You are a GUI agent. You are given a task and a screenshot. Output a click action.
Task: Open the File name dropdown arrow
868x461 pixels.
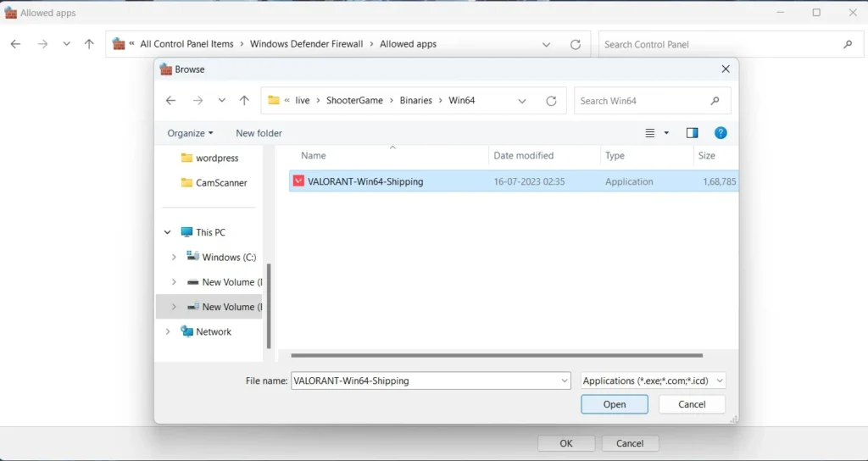(x=565, y=380)
